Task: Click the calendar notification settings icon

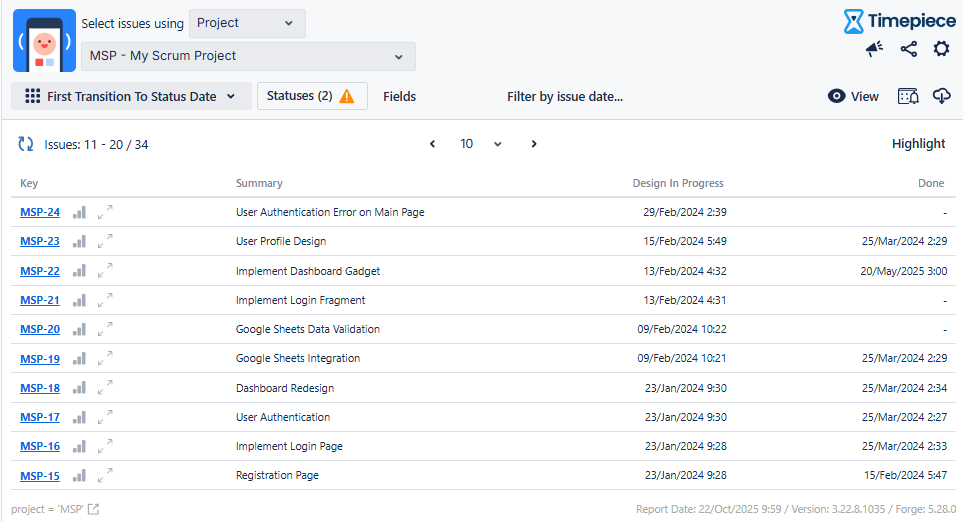Action: click(x=908, y=96)
